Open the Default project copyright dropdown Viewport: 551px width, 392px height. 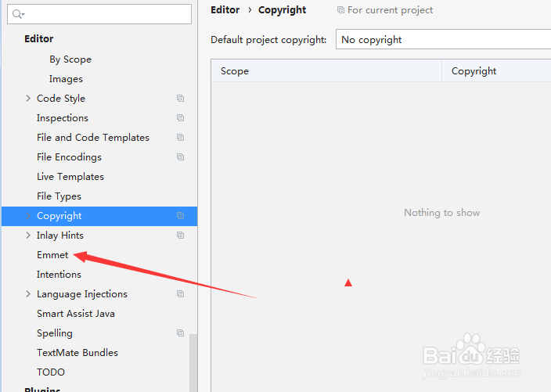coord(443,39)
